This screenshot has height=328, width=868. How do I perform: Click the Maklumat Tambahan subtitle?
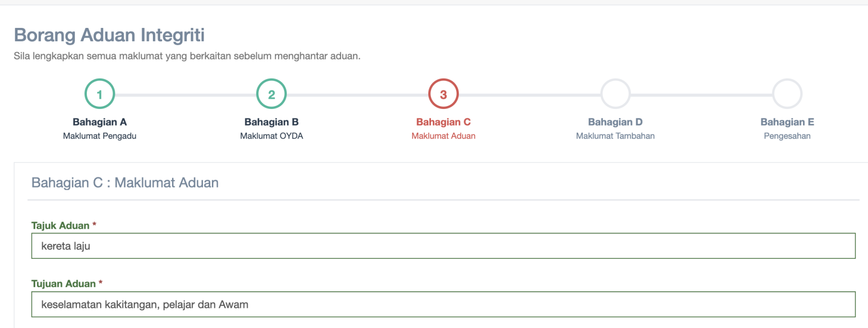coord(615,136)
